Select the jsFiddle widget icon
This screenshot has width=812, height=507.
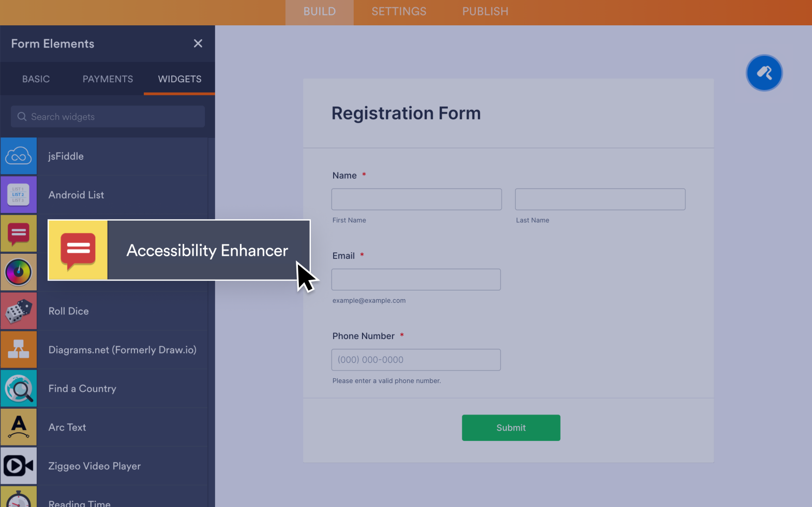[19, 156]
